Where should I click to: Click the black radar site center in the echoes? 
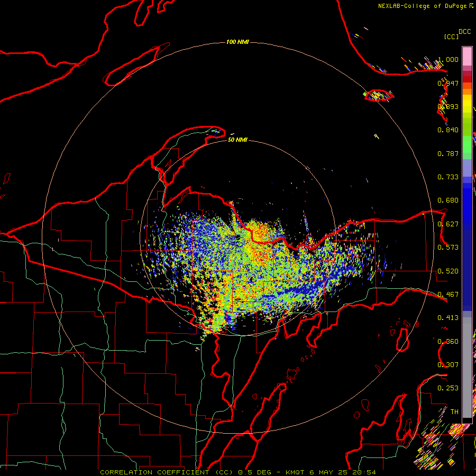point(237,236)
